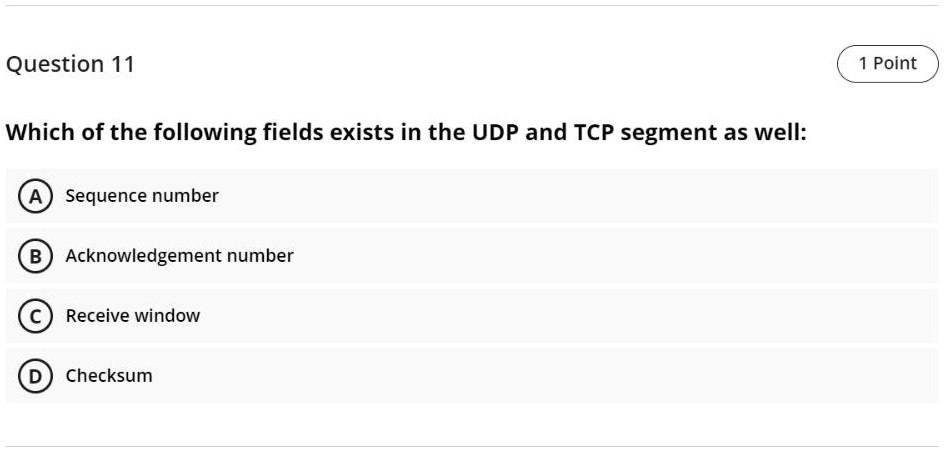945x449 pixels.
Task: Click blank space in the Sequence number row
Action: pyautogui.click(x=573, y=196)
